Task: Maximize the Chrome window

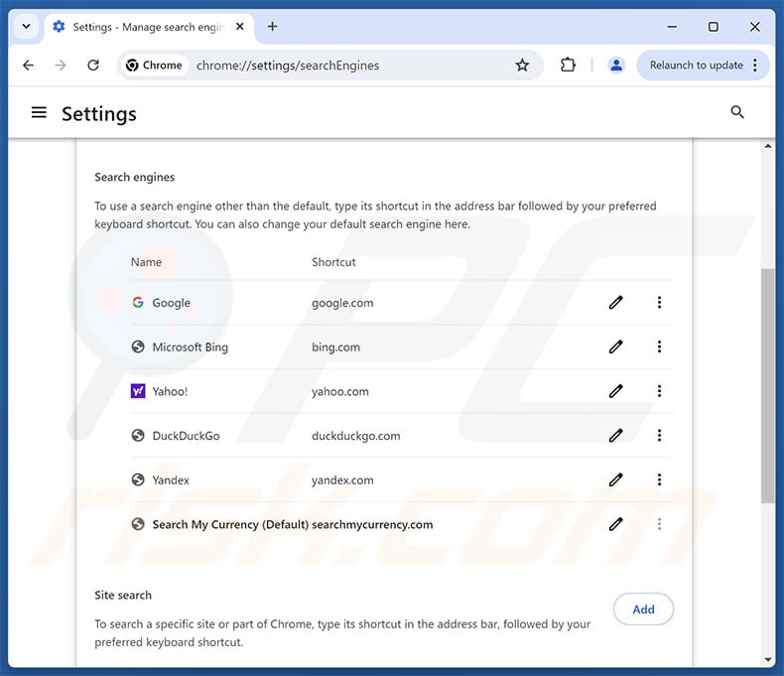Action: tap(714, 27)
